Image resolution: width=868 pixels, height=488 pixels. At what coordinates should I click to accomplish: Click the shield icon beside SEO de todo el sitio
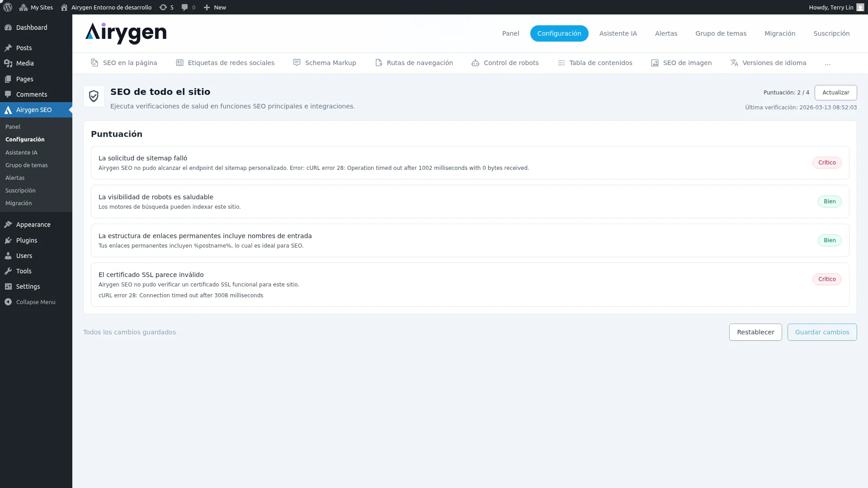[x=94, y=96]
